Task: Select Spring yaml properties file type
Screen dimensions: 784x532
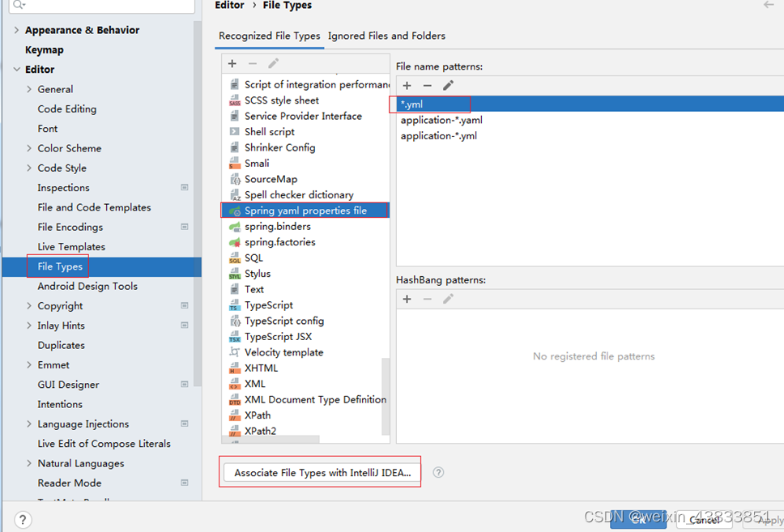Action: click(305, 211)
